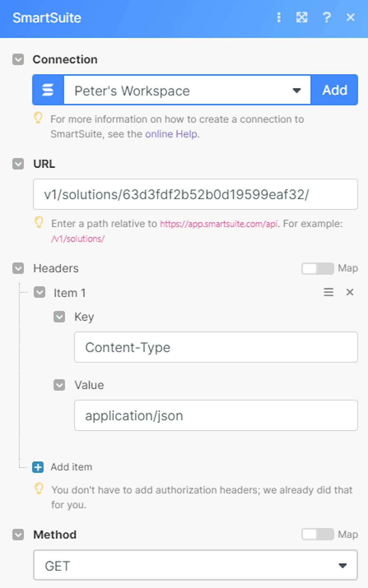The image size is (368, 588).
Task: Click the expand-to-fullscreen icon in header
Action: click(302, 17)
